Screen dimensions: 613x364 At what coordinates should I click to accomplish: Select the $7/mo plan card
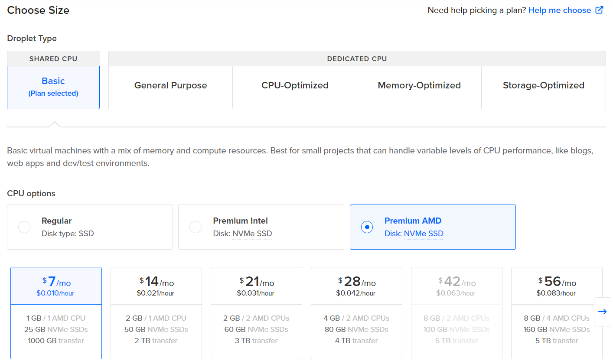pyautogui.click(x=56, y=312)
